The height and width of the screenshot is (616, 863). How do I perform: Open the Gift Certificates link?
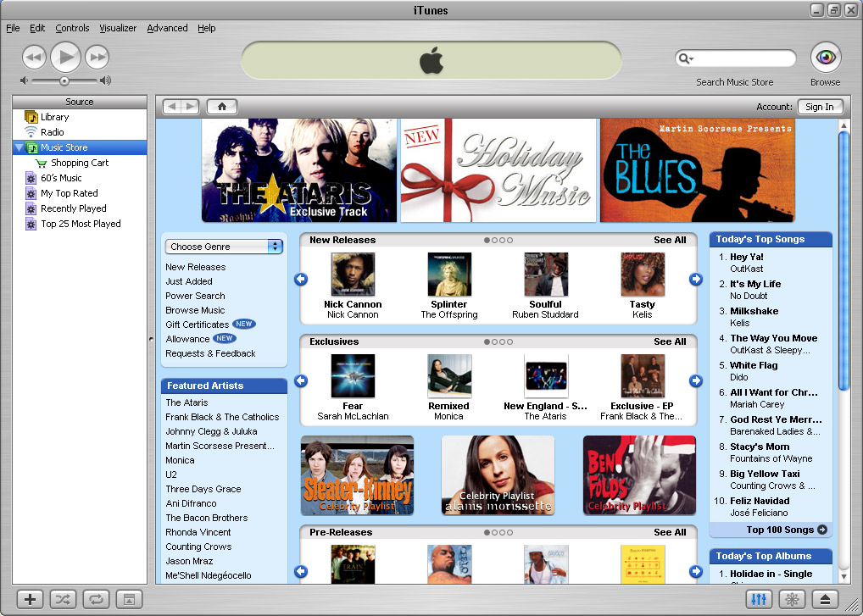(197, 325)
